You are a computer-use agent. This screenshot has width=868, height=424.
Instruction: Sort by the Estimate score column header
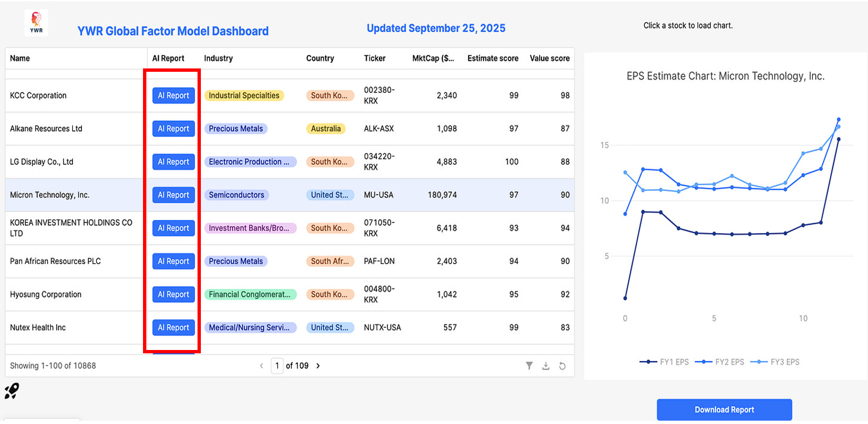[x=492, y=58]
